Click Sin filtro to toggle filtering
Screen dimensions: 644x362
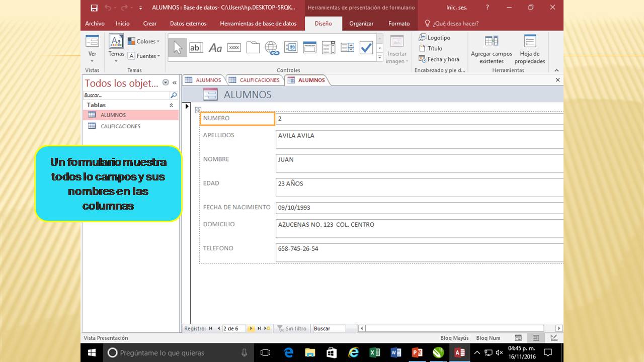292,328
